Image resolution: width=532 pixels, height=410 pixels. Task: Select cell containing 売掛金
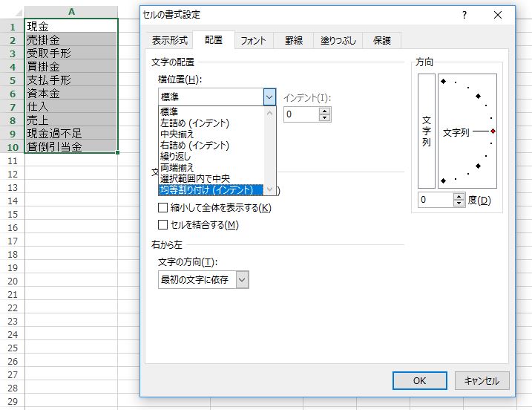point(71,39)
